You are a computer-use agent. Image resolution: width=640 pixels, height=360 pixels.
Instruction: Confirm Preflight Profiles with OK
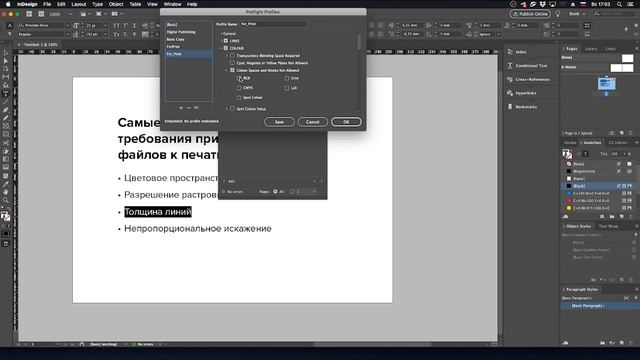pos(346,122)
